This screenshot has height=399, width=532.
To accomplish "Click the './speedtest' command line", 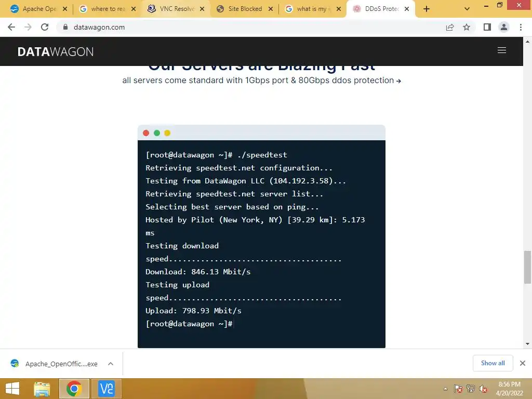I will coord(217,155).
